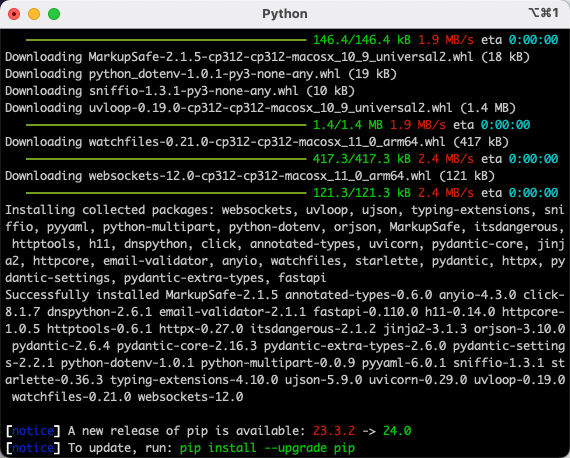Screen dimensions: 570x458
Task: Click [notice] tag before "To update"
Action: [x=33, y=448]
